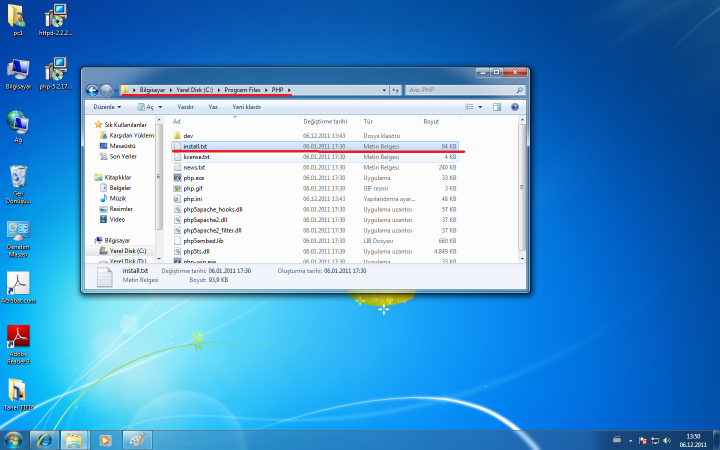Open Windows Media Player from the taskbar
The height and width of the screenshot is (450, 720).
coord(103,439)
